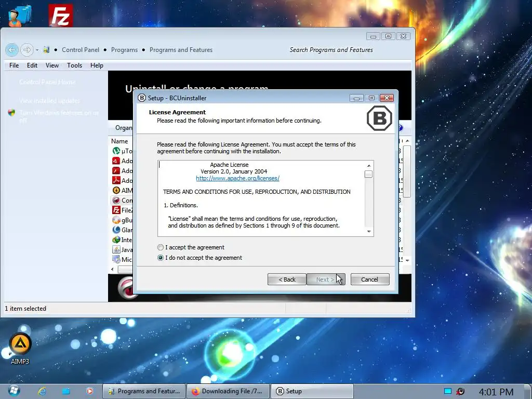Open the apache.org licenses link

[237, 178]
